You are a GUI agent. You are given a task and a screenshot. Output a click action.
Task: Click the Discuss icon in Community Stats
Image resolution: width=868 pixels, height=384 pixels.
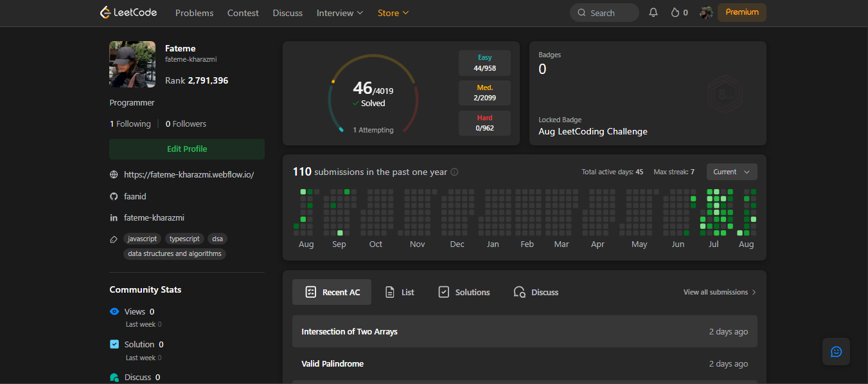coord(114,378)
